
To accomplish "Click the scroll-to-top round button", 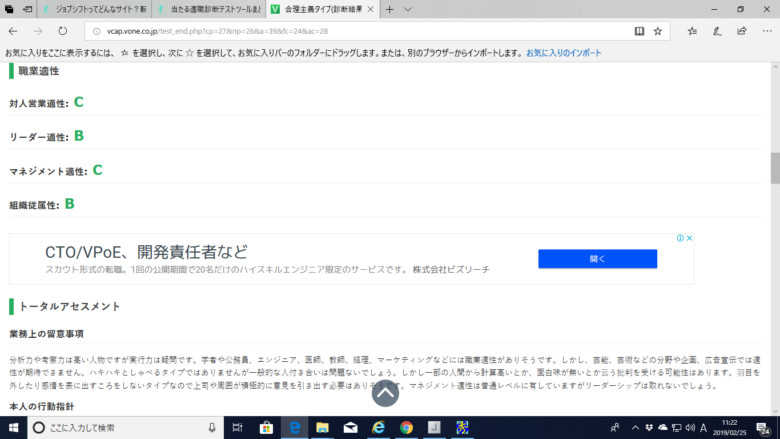I will tap(385, 393).
